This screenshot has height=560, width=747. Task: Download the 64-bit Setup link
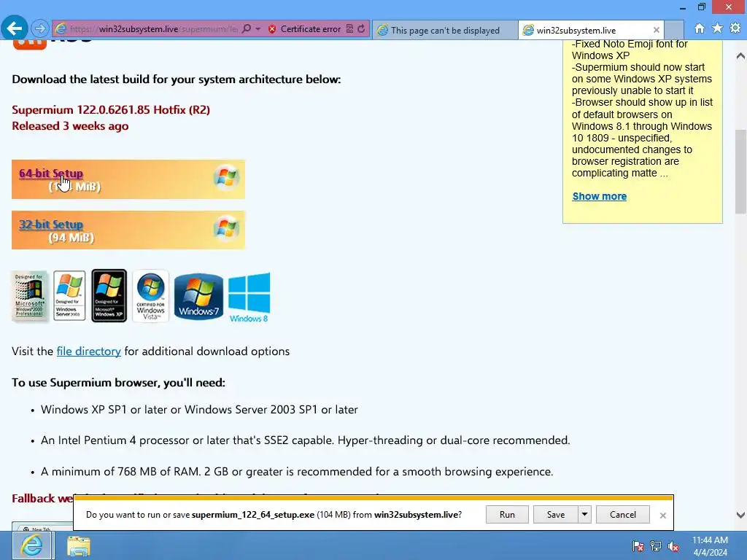(x=51, y=174)
